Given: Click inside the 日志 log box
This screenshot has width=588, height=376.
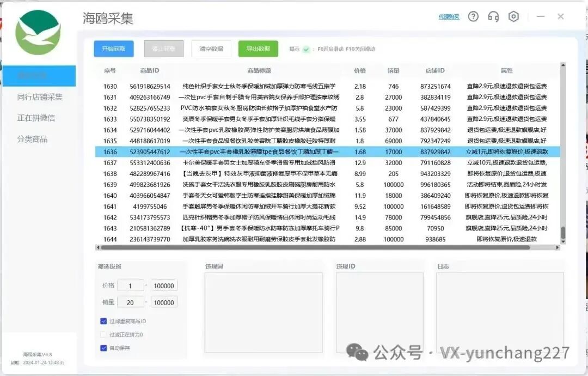Looking at the screenshot, I should coord(500,313).
